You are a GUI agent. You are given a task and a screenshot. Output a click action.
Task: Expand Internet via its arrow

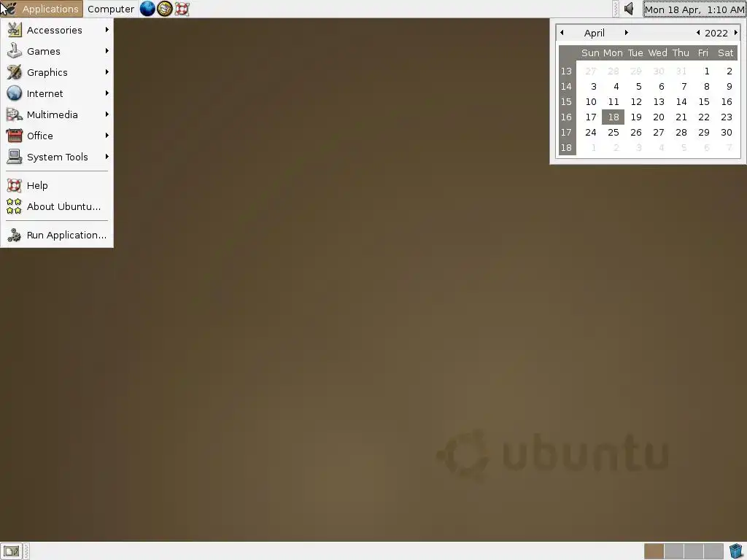[107, 93]
